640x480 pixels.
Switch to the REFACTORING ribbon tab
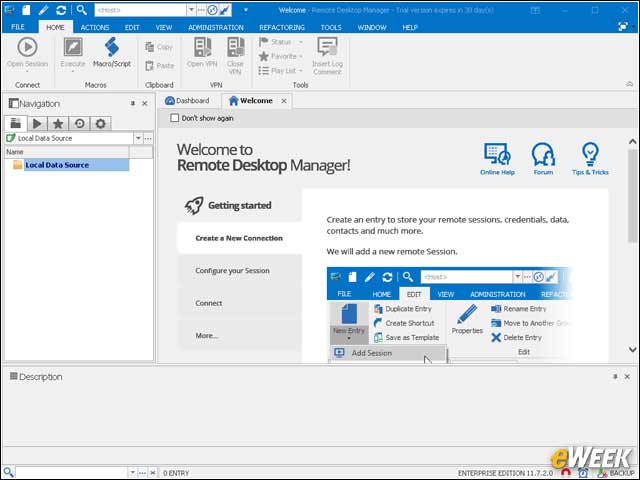click(x=282, y=27)
